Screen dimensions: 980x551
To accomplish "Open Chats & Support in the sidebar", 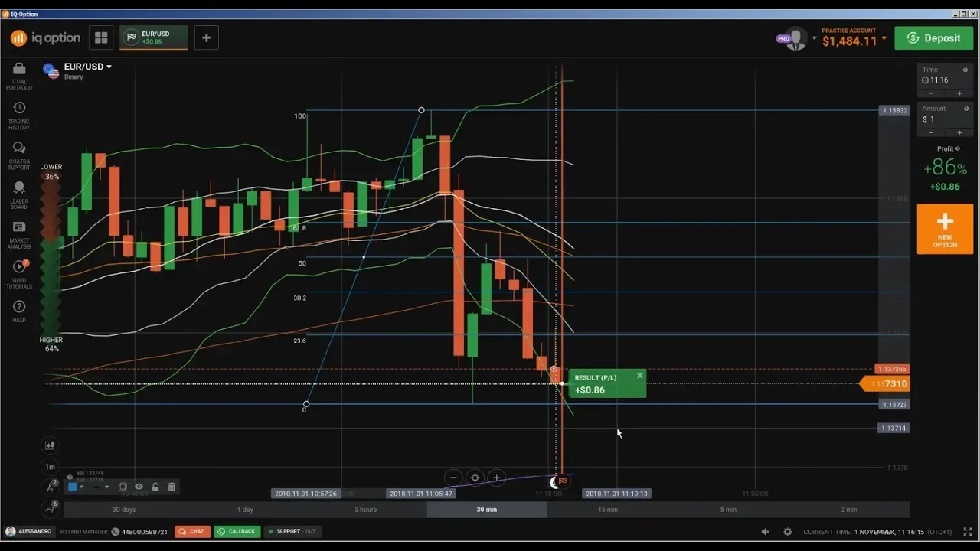I will coord(19,155).
